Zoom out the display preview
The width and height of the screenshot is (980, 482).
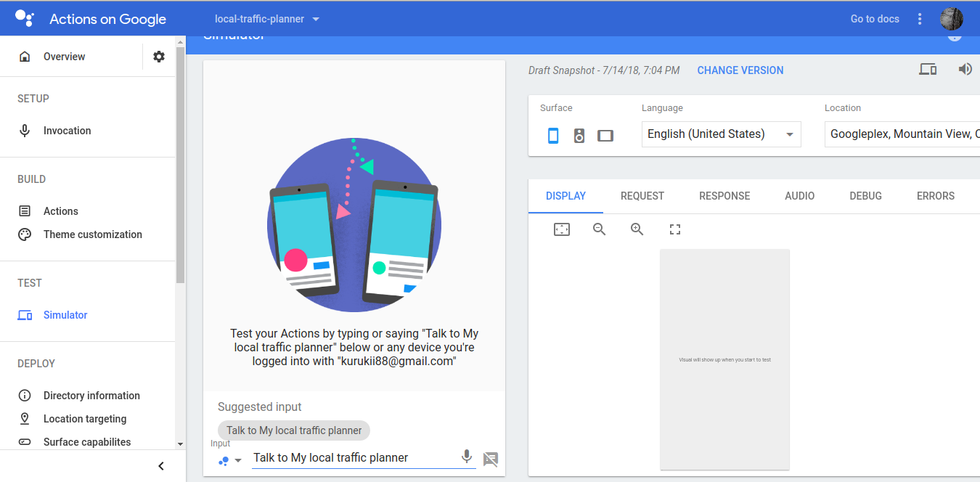600,229
